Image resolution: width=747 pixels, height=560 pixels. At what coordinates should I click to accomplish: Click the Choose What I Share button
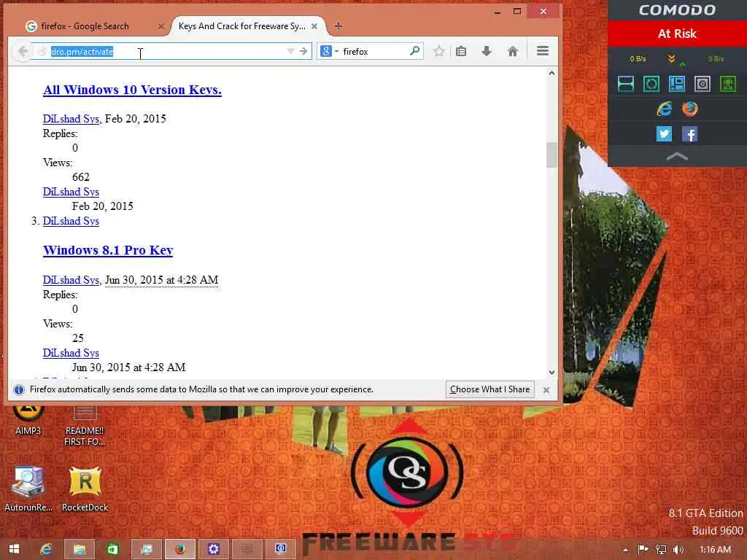[x=489, y=389]
